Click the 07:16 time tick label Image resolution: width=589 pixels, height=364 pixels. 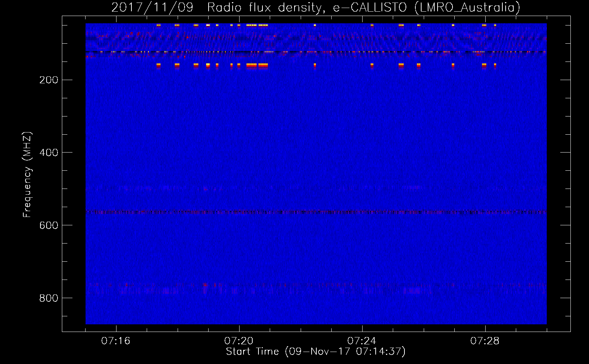click(x=116, y=341)
